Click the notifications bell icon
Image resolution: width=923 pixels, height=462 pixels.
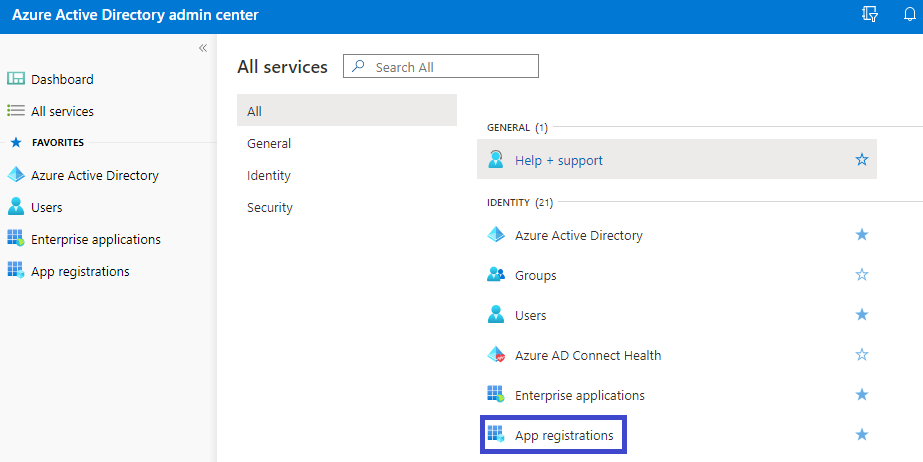pyautogui.click(x=909, y=14)
